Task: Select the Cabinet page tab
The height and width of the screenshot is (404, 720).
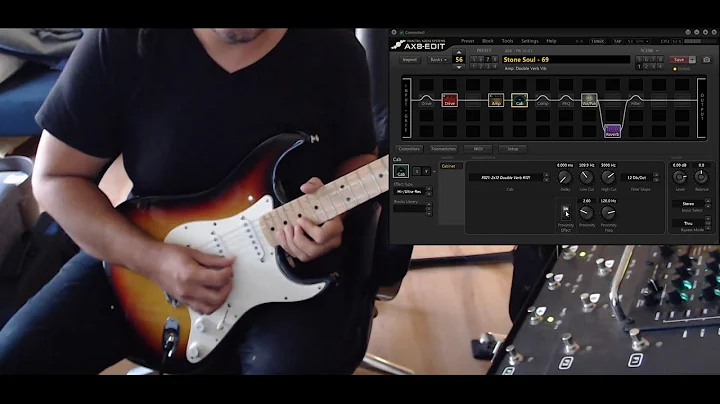Action: click(x=450, y=166)
